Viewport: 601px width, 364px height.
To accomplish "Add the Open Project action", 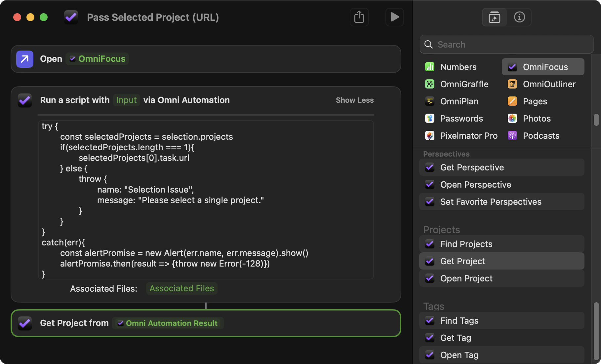I will (x=501, y=278).
